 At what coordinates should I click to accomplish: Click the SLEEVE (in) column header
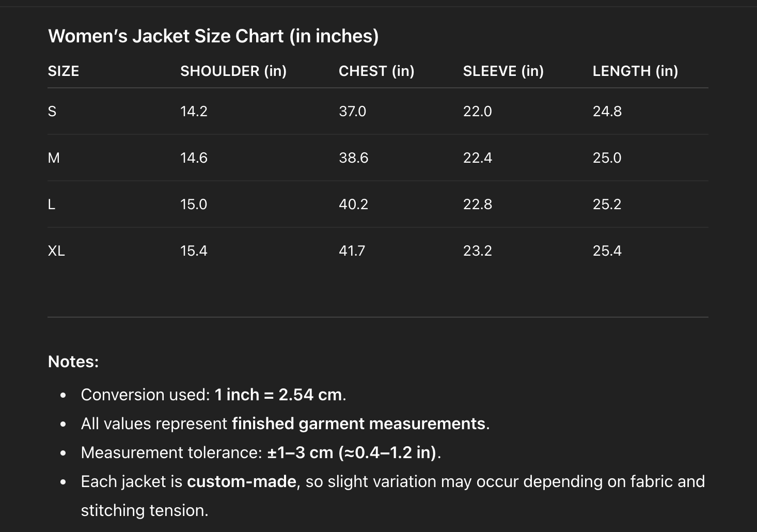click(x=503, y=71)
